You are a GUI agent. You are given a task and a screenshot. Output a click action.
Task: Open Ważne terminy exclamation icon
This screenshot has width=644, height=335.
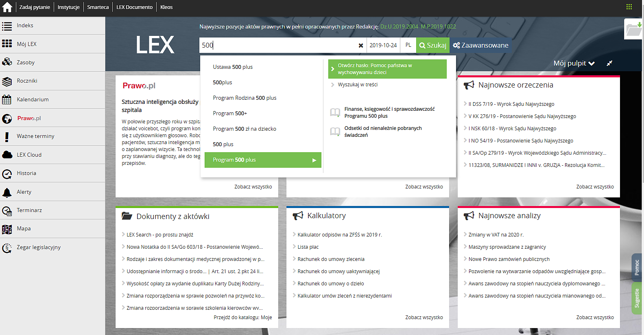(x=7, y=136)
